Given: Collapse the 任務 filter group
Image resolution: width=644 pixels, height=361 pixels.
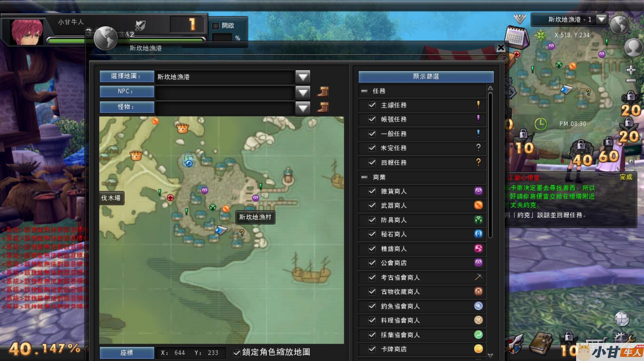Looking at the screenshot, I should [364, 91].
